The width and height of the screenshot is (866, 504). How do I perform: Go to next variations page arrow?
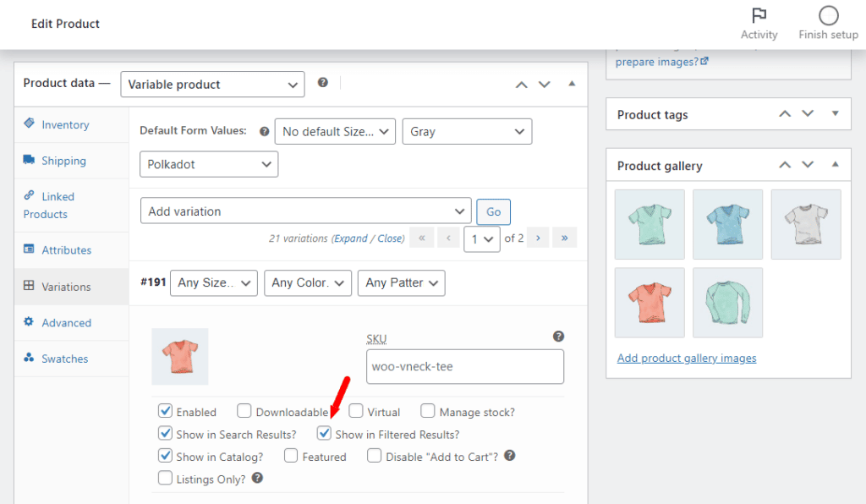tap(537, 238)
